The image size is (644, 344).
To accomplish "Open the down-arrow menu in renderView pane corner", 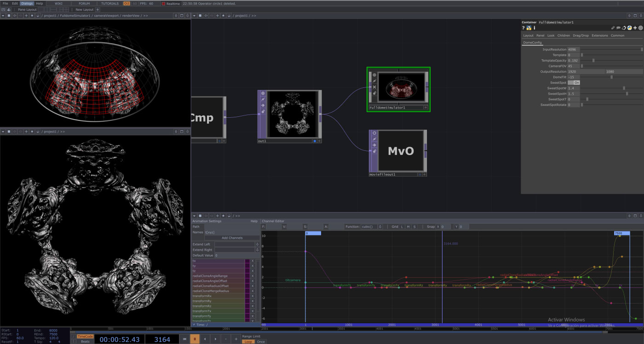I will (x=187, y=16).
